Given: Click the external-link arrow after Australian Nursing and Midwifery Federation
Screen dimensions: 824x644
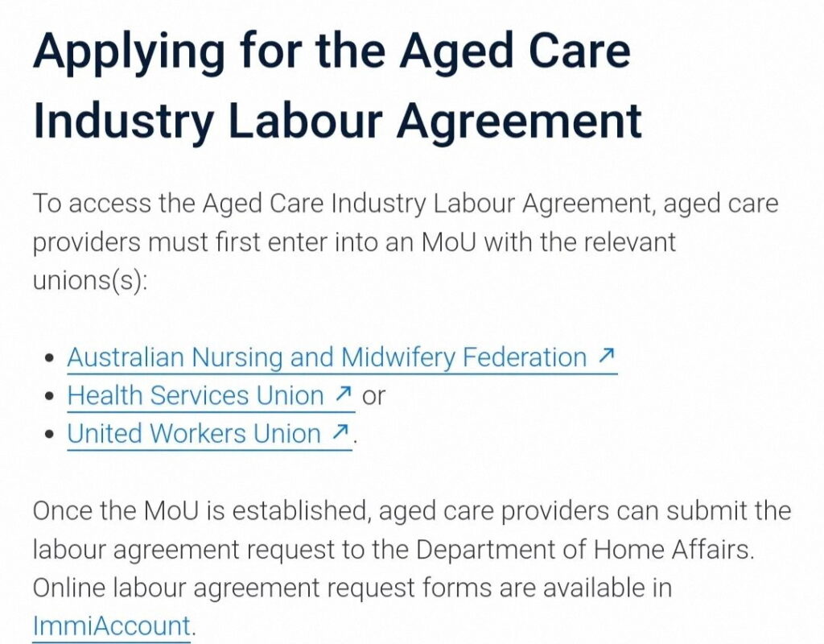Looking at the screenshot, I should [x=607, y=357].
